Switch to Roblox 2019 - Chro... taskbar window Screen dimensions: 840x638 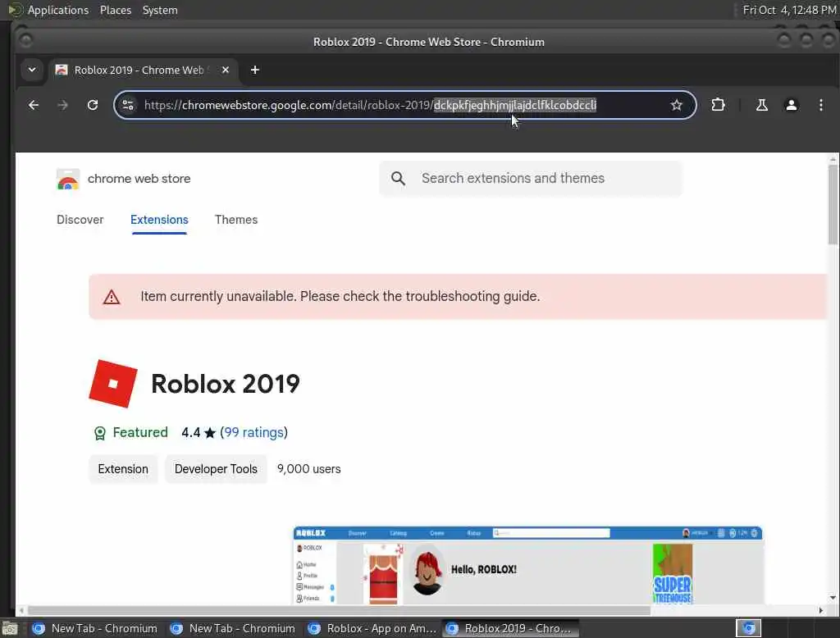point(510,628)
